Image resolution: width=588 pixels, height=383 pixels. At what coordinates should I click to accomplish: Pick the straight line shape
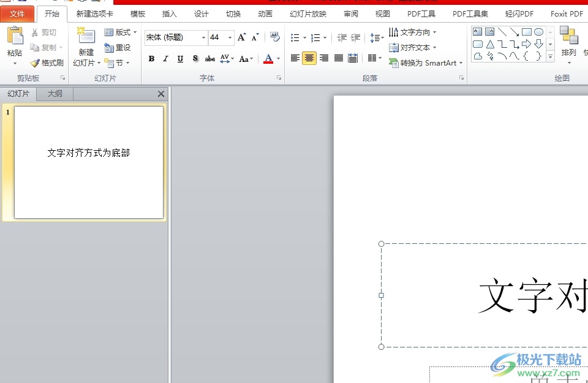[x=502, y=32]
